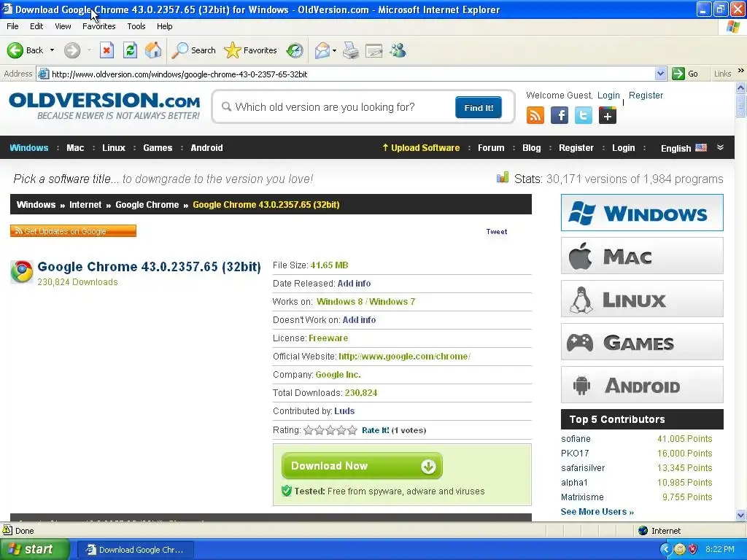747x560 pixels.
Task: Open the Back button history dropdown arrow
Action: tap(52, 50)
